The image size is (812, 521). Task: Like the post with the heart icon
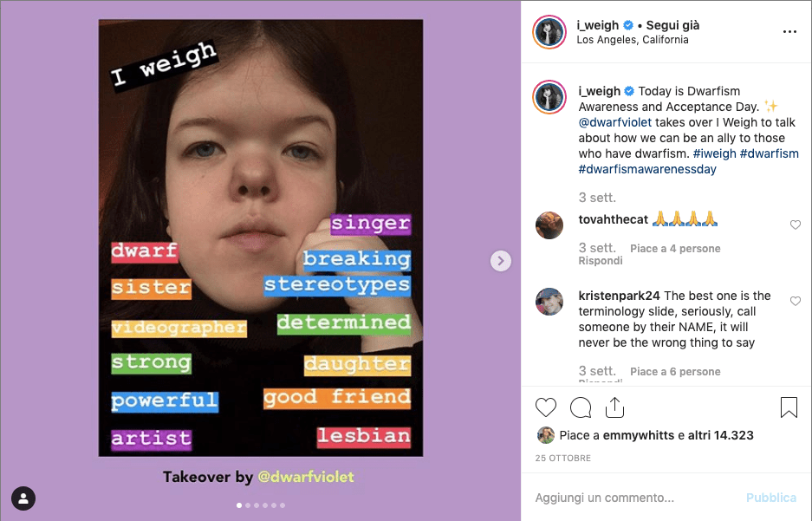point(545,407)
